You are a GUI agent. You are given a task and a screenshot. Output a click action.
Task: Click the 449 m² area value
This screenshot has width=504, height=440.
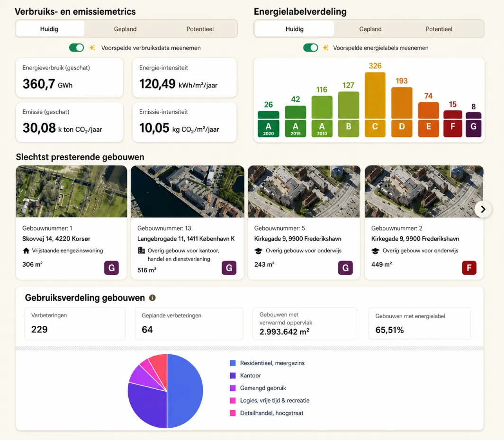[381, 264]
